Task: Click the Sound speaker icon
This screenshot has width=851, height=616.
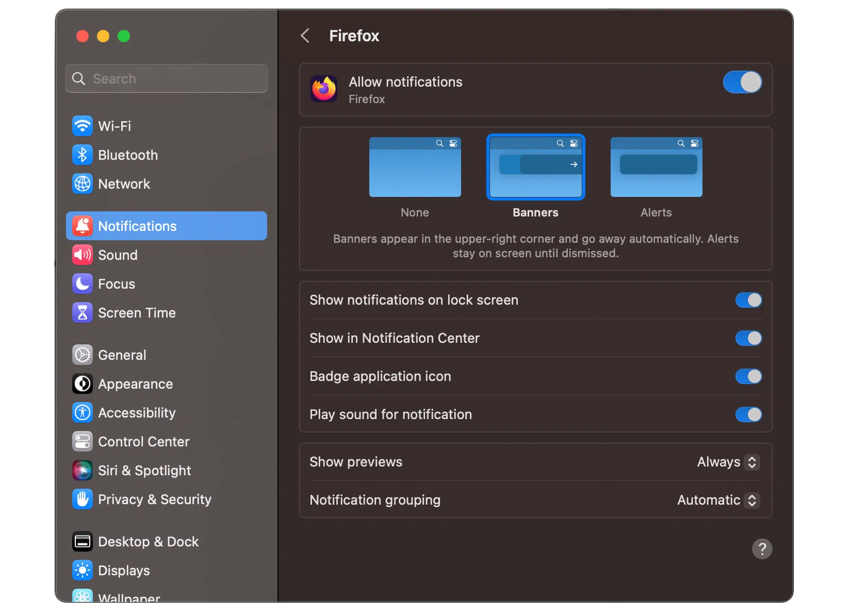Action: click(83, 255)
